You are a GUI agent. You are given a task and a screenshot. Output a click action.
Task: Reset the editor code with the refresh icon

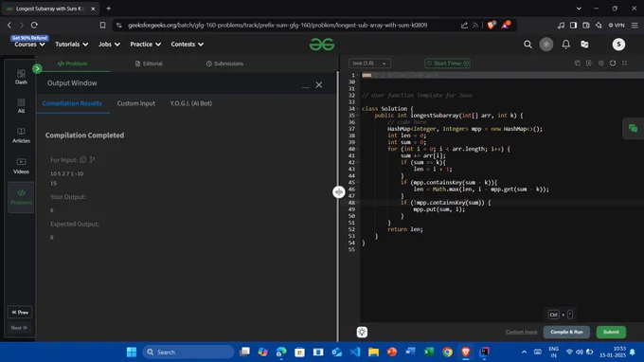pos(613,63)
